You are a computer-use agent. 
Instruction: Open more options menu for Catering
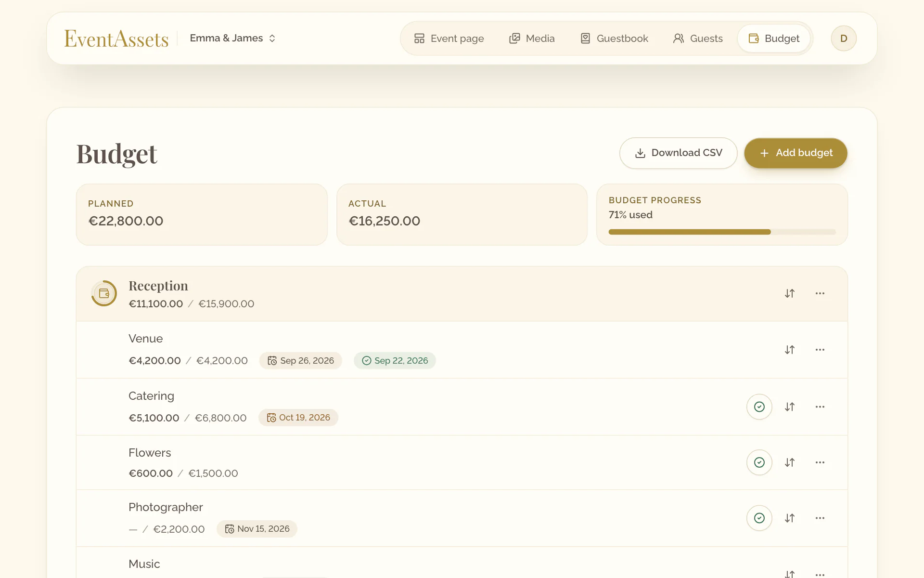[820, 407]
